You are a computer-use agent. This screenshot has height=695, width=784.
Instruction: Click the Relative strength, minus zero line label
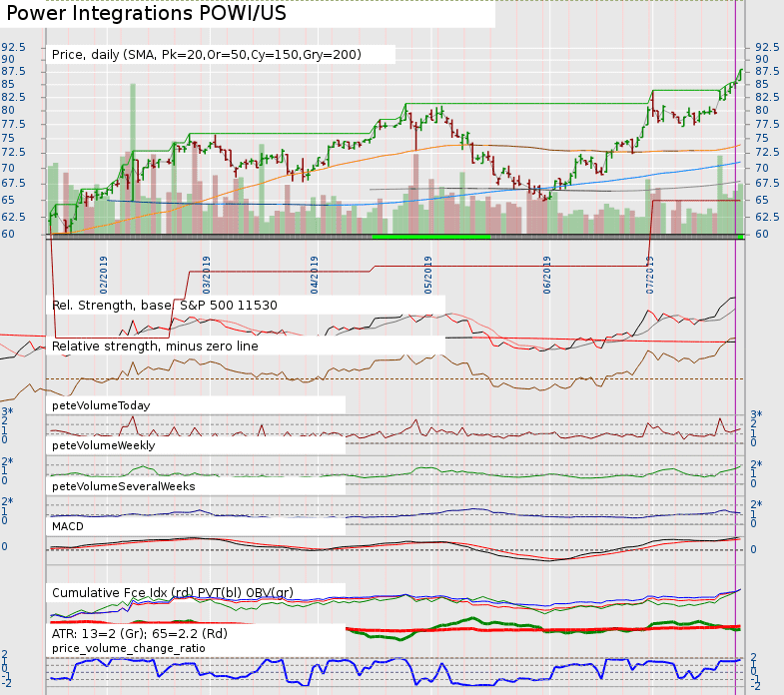(x=155, y=346)
